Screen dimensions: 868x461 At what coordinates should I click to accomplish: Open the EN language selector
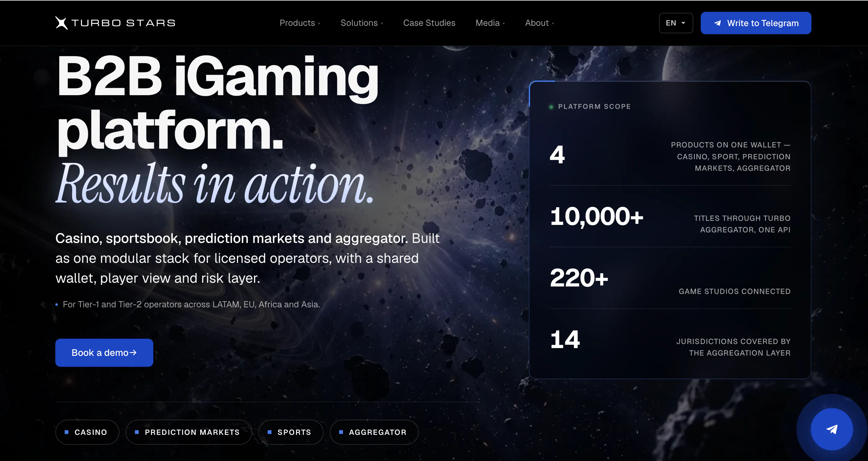pyautogui.click(x=676, y=23)
